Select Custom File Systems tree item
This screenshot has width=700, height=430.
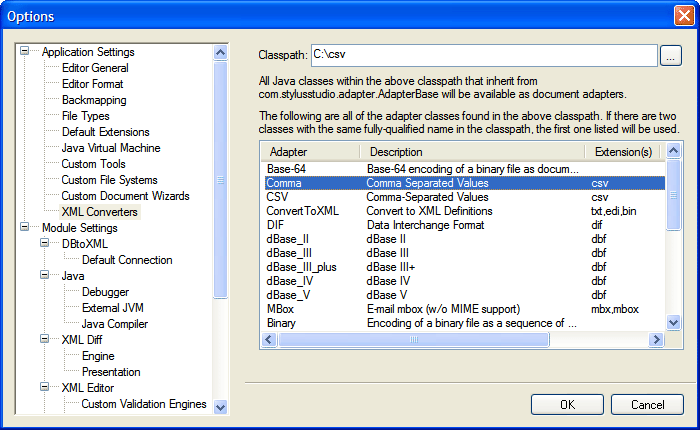pyautogui.click(x=109, y=180)
